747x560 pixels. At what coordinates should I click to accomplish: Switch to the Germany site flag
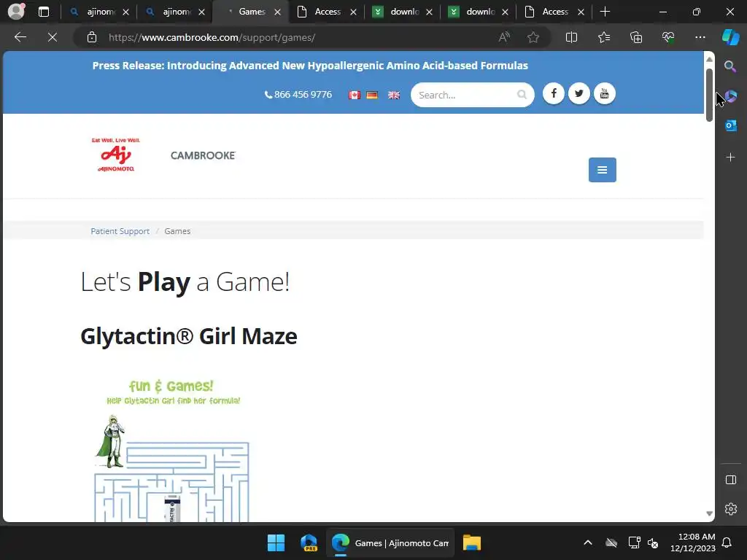(x=372, y=95)
